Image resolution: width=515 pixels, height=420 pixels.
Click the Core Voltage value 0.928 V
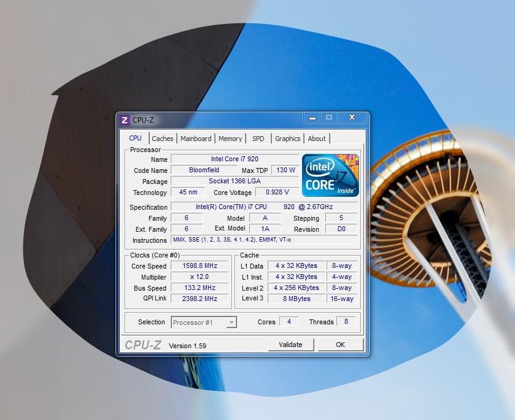pos(277,192)
